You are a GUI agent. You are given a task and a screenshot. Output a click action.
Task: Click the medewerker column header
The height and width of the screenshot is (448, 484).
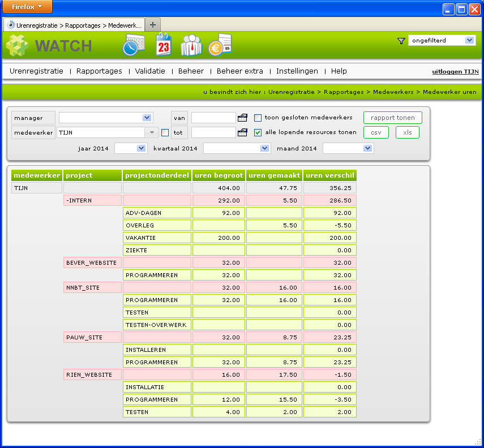pyautogui.click(x=37, y=175)
